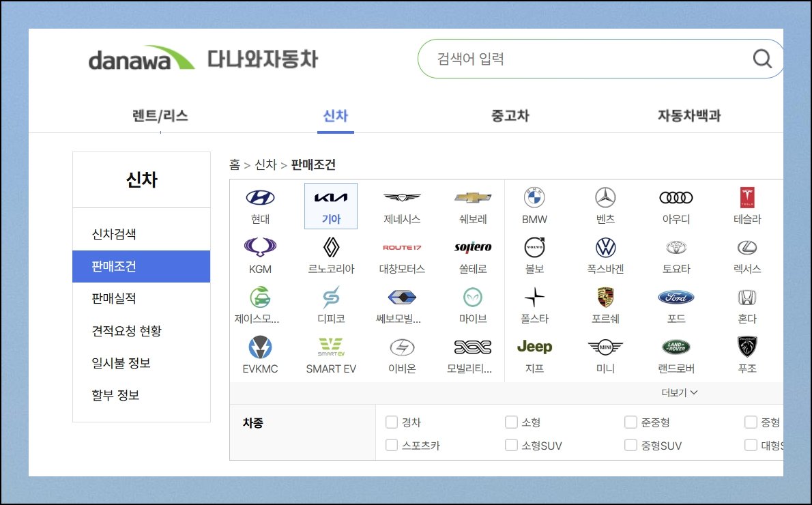
Task: Open the 렌트/리스 tab
Action: [160, 115]
